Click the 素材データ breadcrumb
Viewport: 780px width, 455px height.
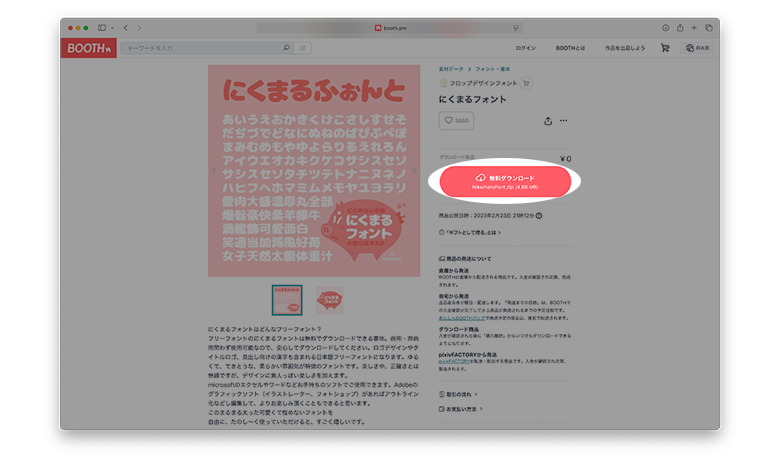451,69
